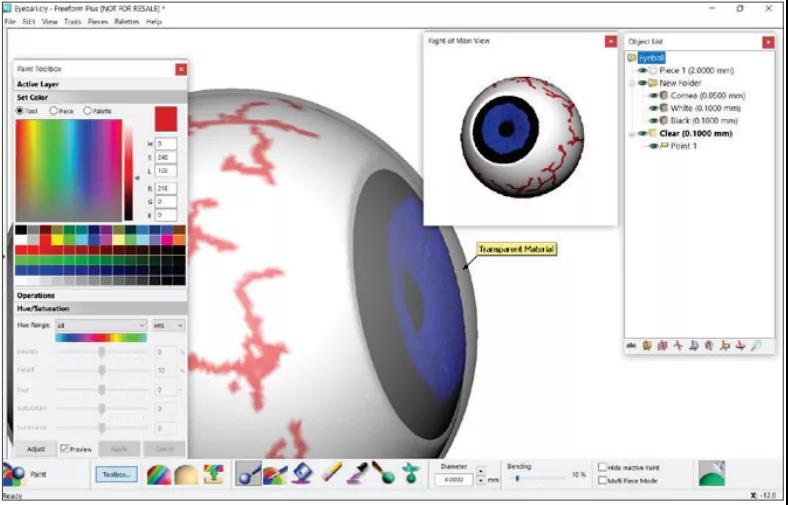Viewport: 788px width, 505px height.
Task: Collapse the Clear piece tree node
Action: (x=632, y=133)
